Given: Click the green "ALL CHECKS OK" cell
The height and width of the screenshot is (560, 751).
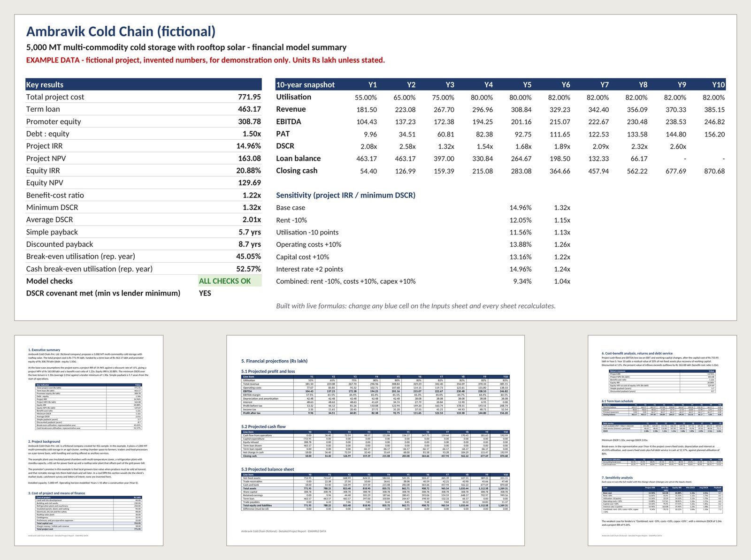Looking at the screenshot, I should (230, 281).
